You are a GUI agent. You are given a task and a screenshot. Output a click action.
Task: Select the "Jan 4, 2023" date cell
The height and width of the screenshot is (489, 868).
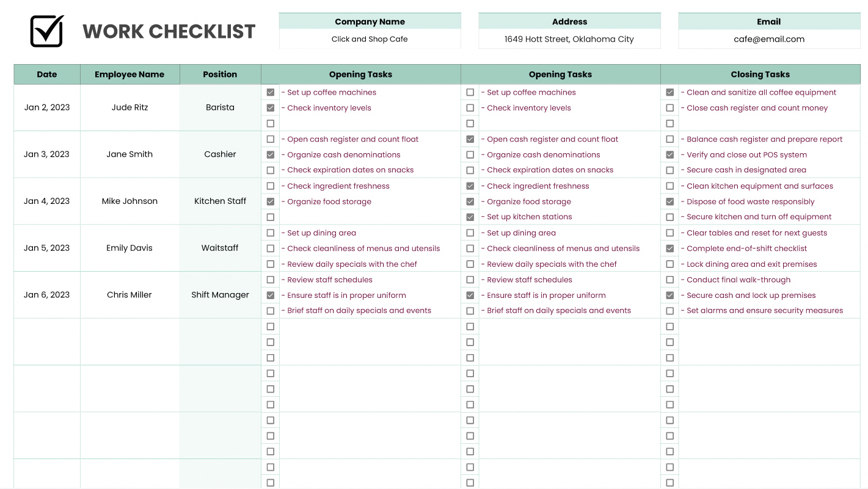tap(47, 201)
